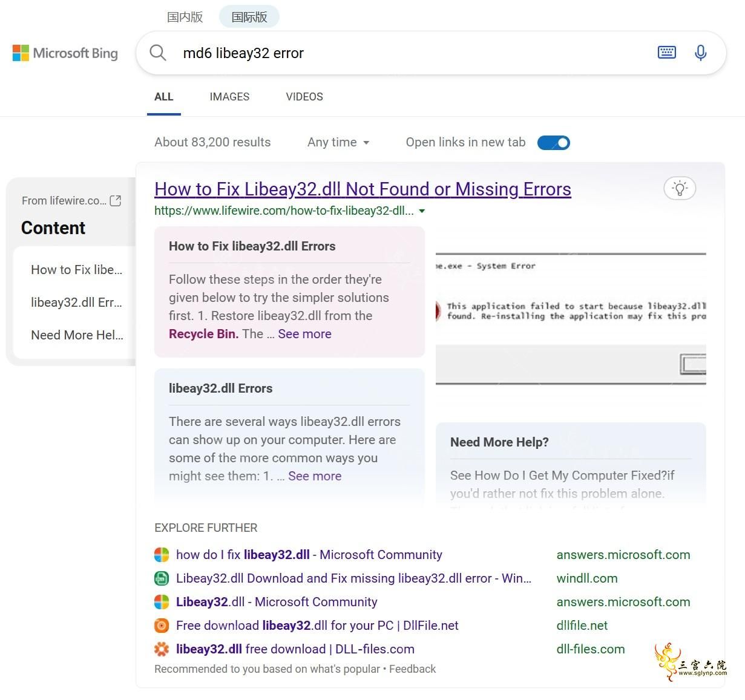The image size is (745, 700).
Task: Open 'libeay32.dll free download | DLL-files.com' link
Action: coord(295,649)
